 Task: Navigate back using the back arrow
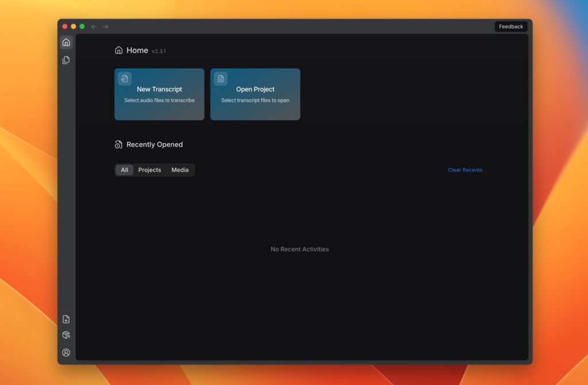[x=94, y=26]
